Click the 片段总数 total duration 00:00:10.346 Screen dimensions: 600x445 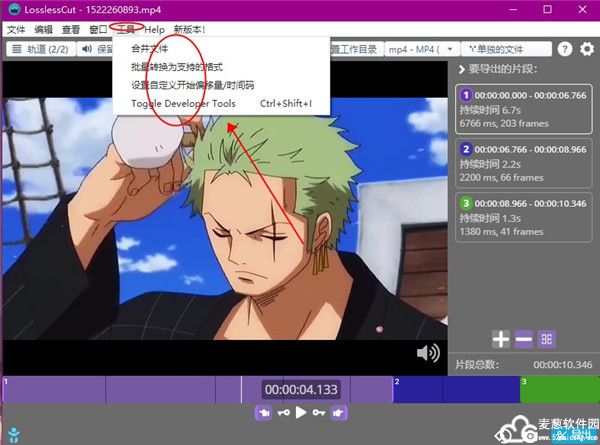click(562, 365)
